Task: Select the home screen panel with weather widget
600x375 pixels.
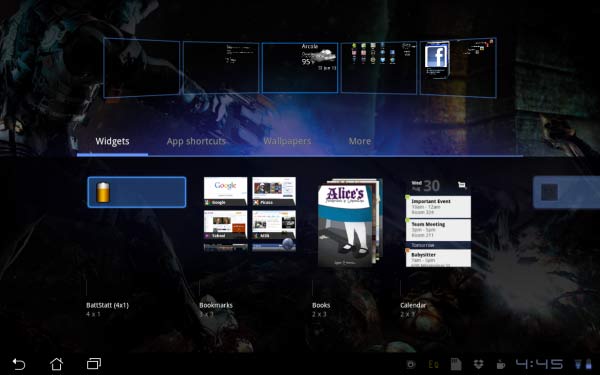Action: (300, 67)
